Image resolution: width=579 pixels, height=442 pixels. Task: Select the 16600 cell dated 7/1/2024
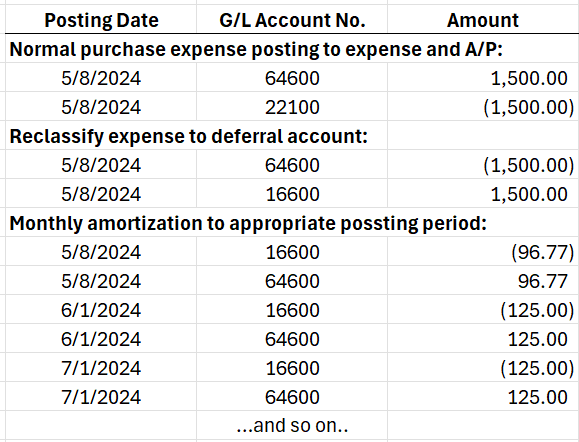pyautogui.click(x=292, y=368)
